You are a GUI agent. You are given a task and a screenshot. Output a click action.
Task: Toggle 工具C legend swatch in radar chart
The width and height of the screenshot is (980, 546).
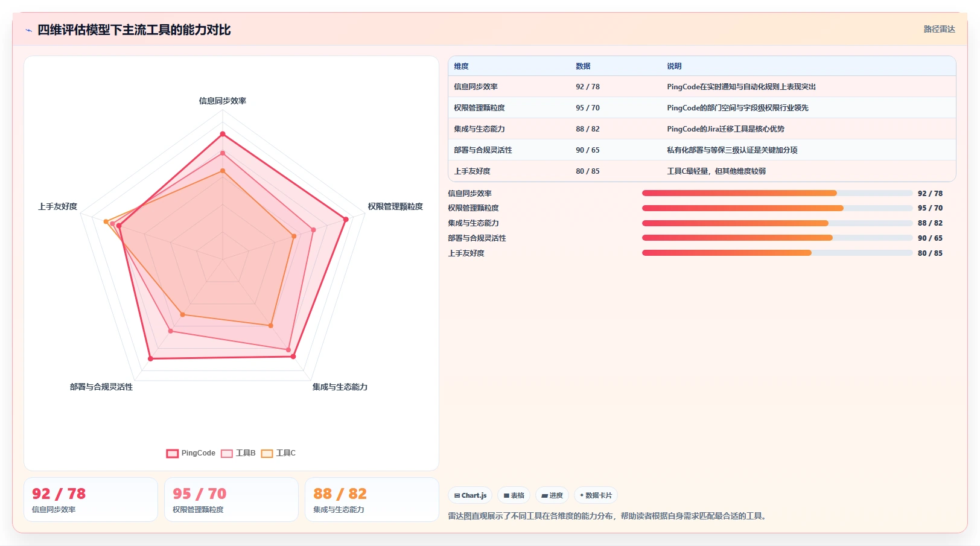click(267, 454)
